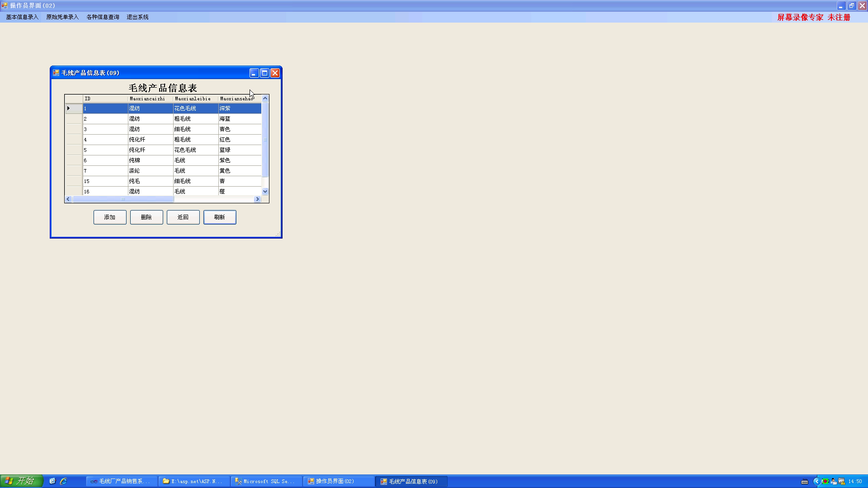Click the Maoxianleibie column header
The width and height of the screenshot is (868, 488).
[x=196, y=99]
